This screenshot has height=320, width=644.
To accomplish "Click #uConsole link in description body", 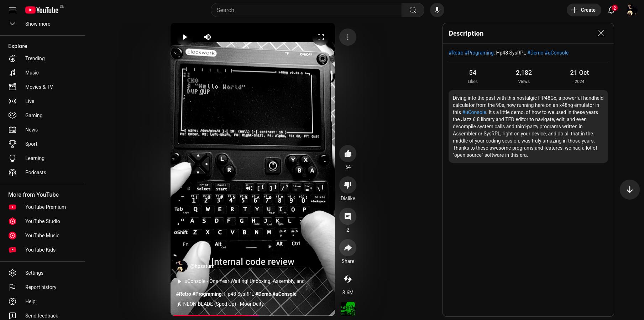I will coord(474,112).
